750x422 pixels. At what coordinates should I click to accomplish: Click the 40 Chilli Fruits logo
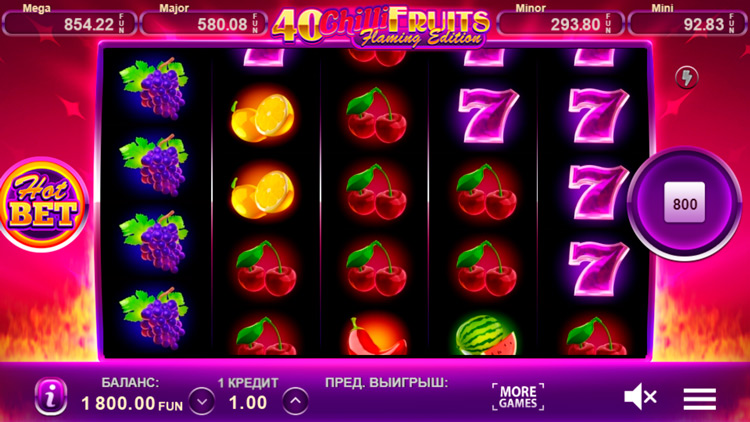pos(381,25)
